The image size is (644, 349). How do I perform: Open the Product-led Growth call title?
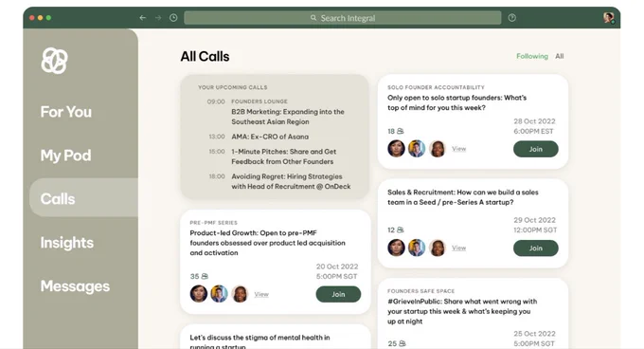click(267, 243)
